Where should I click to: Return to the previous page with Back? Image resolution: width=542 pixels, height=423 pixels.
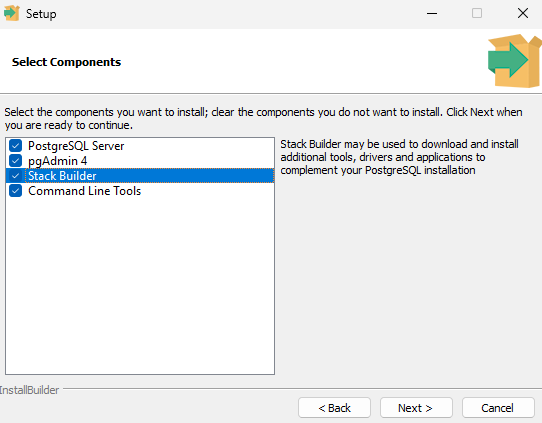(x=334, y=408)
